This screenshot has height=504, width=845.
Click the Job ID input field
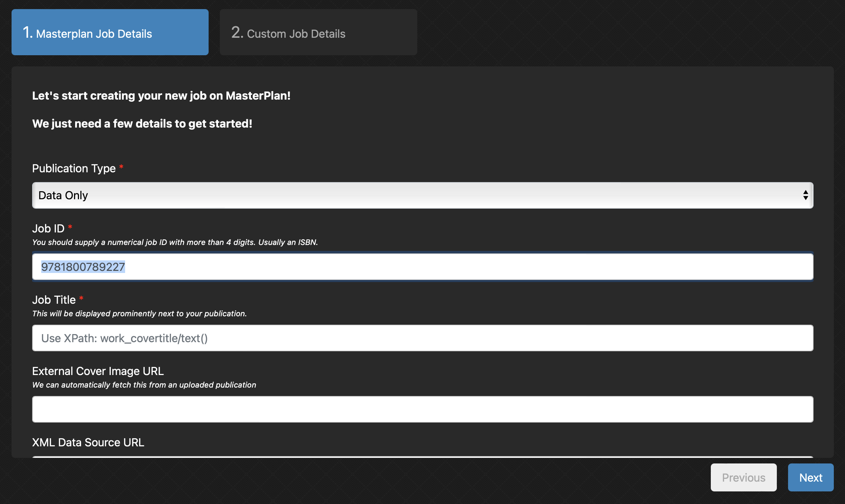point(422,267)
